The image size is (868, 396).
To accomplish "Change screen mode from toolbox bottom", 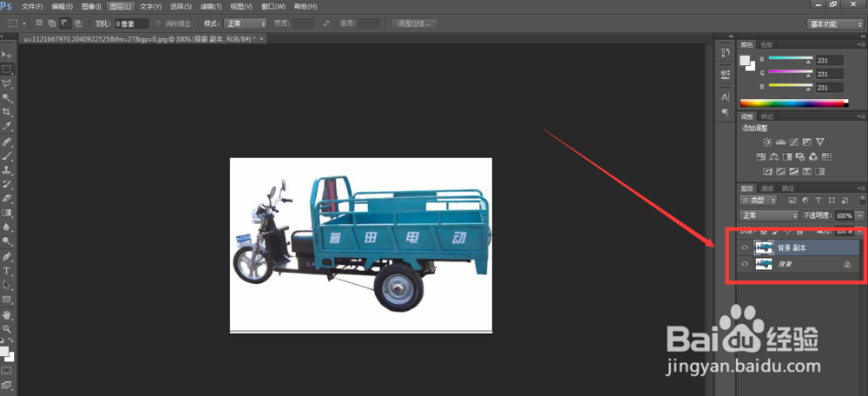I will (x=7, y=385).
